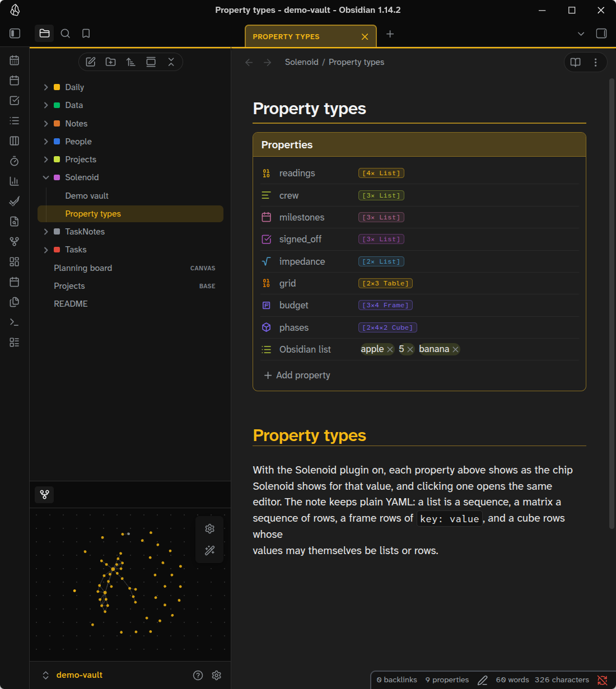Open the search magnifier in sidebar

(66, 34)
